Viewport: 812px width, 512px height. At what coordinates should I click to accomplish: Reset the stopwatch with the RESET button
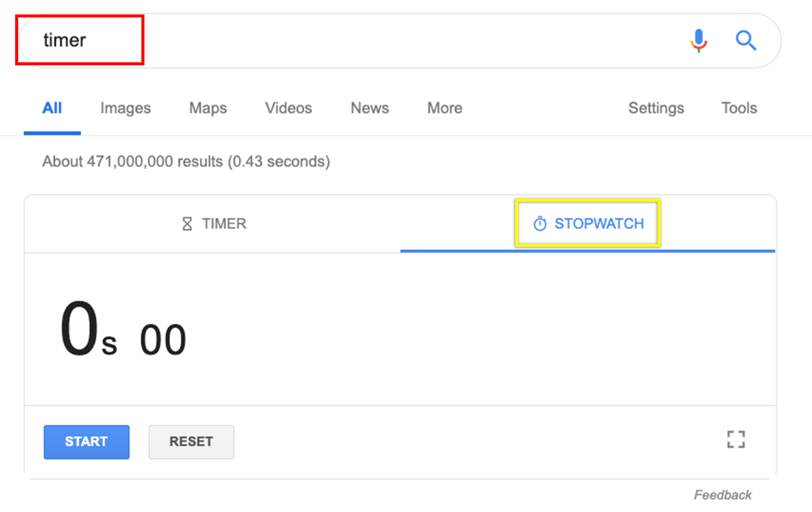point(191,442)
